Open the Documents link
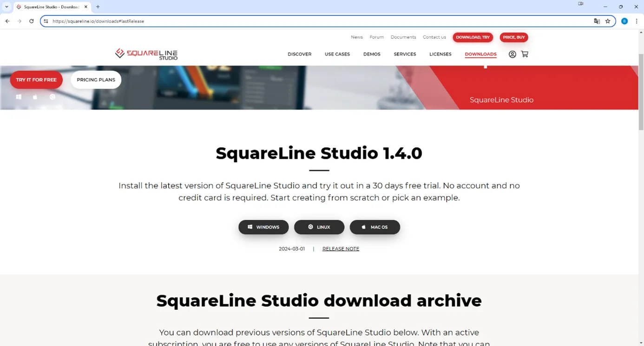This screenshot has height=346, width=644. coord(403,37)
